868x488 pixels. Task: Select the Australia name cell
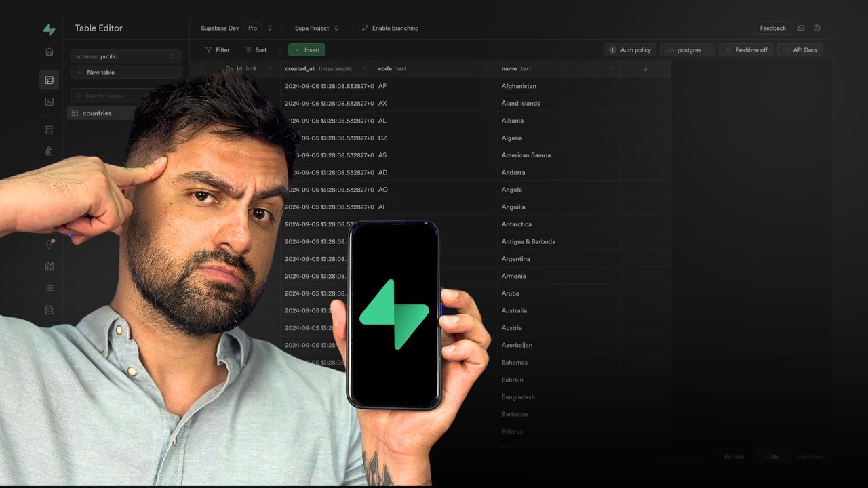pos(559,311)
